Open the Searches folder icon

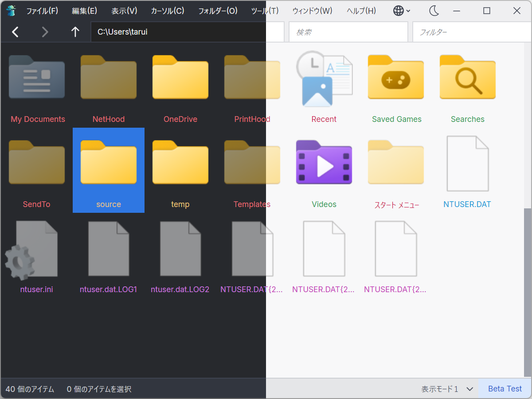[467, 77]
